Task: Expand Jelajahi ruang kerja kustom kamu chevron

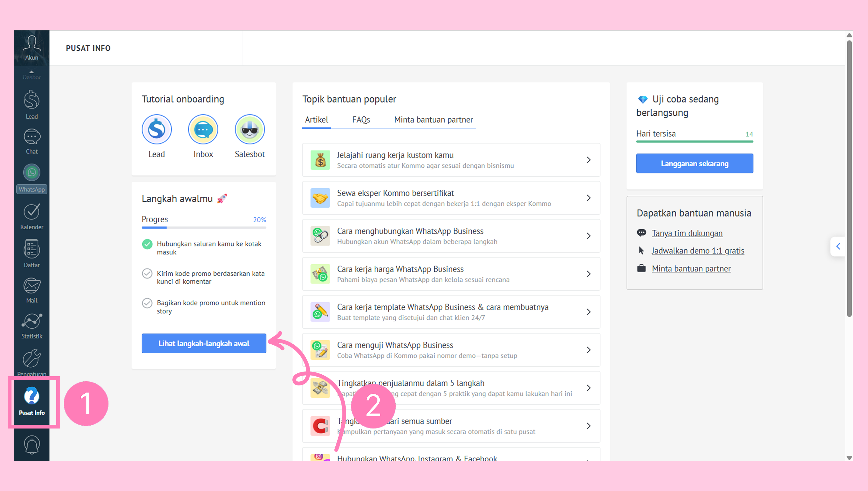Action: [588, 160]
